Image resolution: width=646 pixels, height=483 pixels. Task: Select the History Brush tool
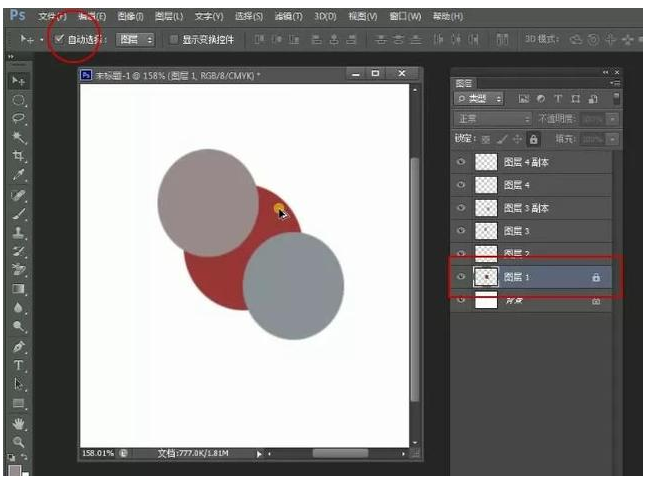tap(19, 251)
